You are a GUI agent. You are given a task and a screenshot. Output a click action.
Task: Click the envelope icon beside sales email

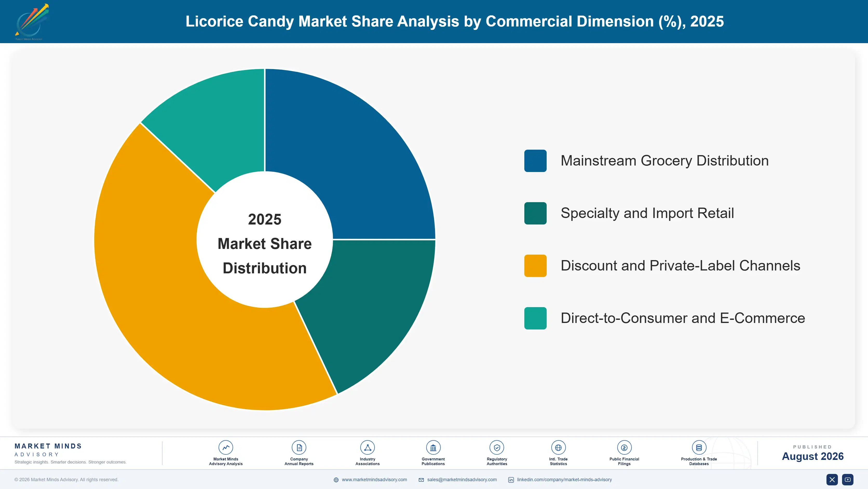pos(421,480)
